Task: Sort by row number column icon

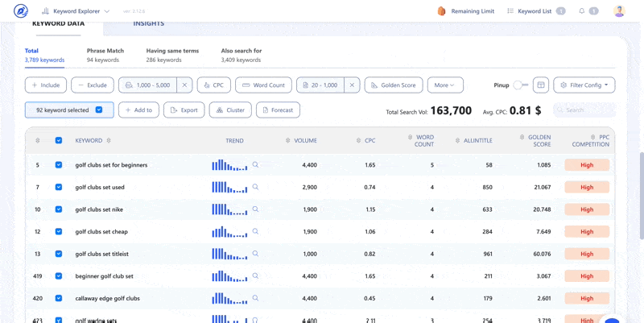Action: tap(37, 140)
